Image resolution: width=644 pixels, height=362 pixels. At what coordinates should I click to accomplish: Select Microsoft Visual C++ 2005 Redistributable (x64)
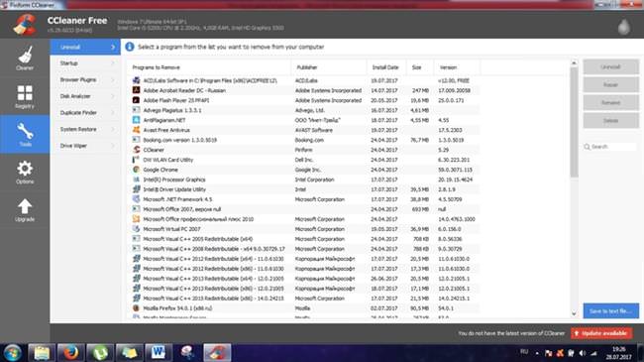tap(303, 239)
